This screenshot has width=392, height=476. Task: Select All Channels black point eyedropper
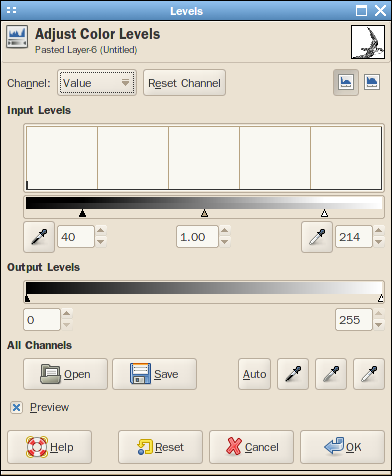click(293, 374)
